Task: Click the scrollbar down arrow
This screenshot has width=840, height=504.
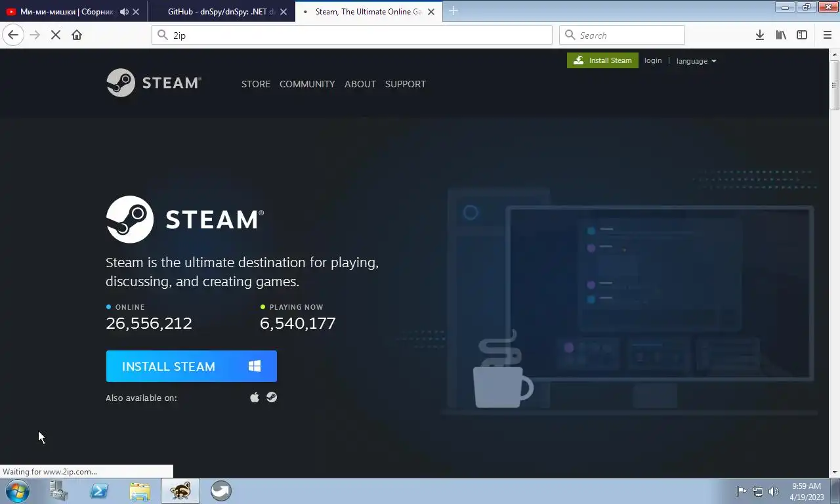Action: coord(835,472)
